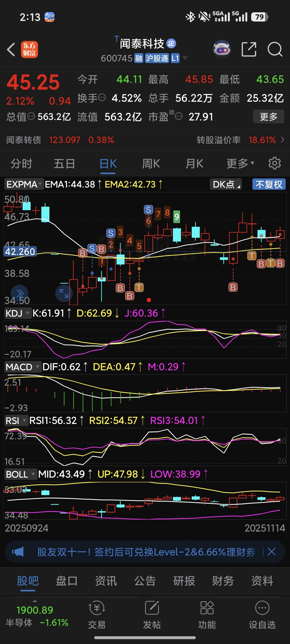Tap the 沪股通 badge

pyautogui.click(x=157, y=58)
